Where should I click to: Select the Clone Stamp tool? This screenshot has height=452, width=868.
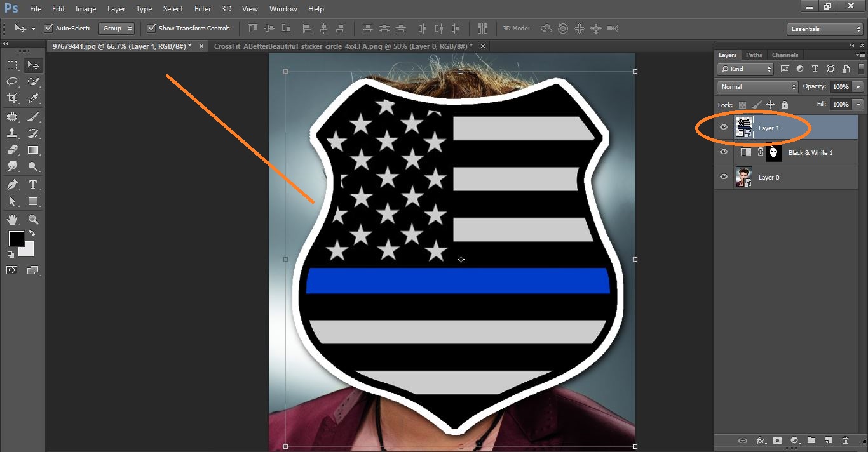13,133
